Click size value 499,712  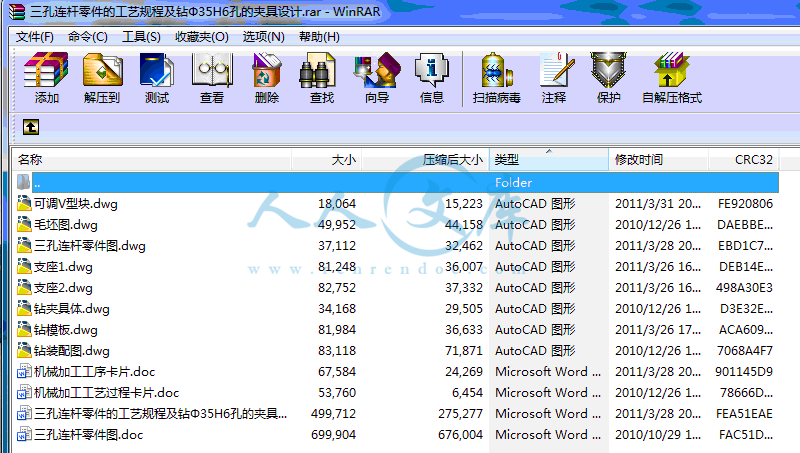tap(333, 413)
